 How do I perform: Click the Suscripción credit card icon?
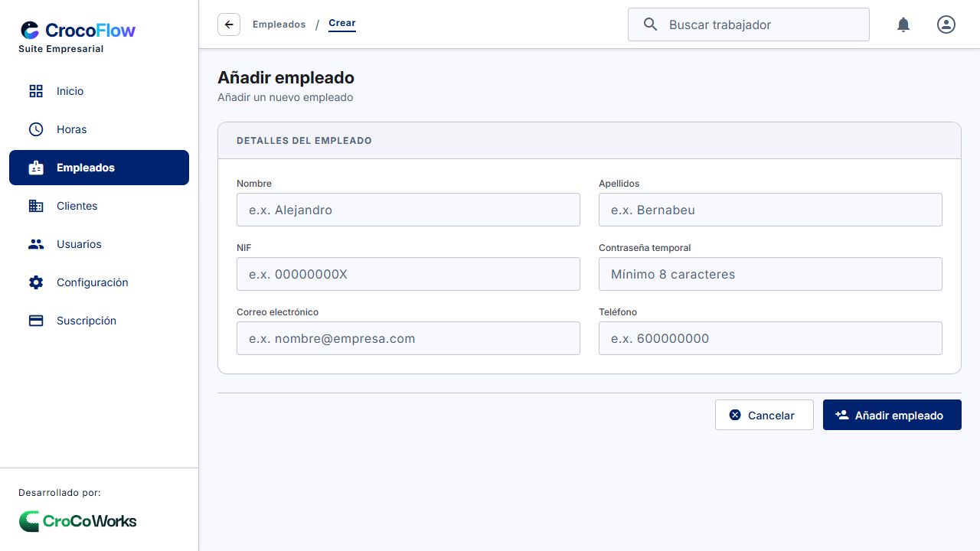click(x=36, y=321)
